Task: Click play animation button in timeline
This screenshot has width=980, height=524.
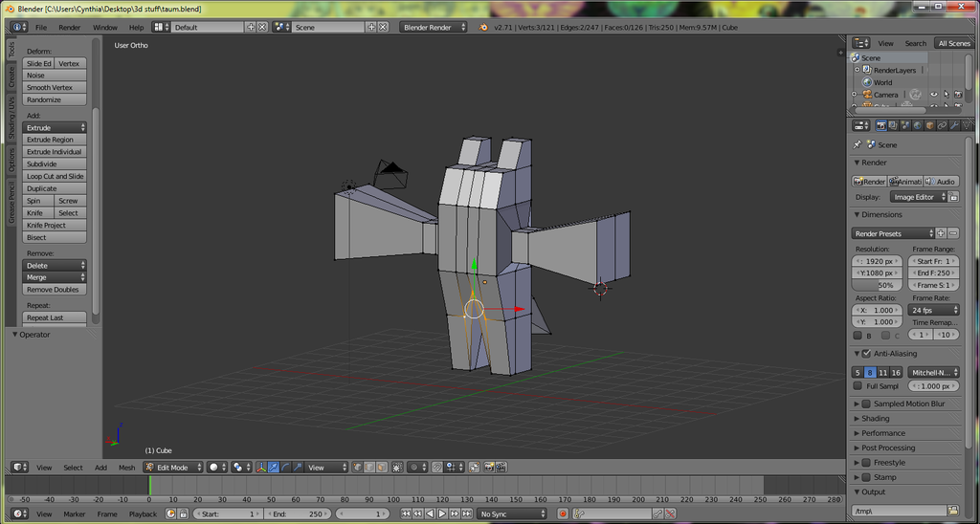Action: (x=442, y=514)
